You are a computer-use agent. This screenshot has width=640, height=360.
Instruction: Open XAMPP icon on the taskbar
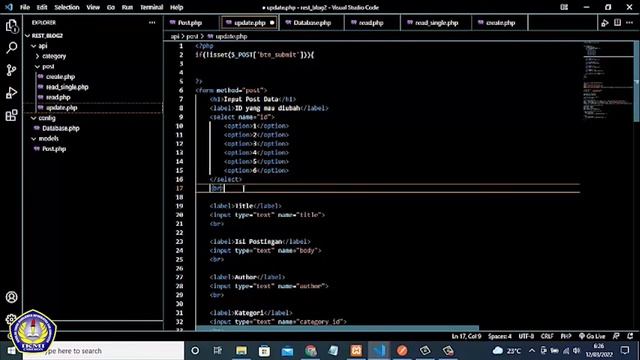pyautogui.click(x=356, y=351)
